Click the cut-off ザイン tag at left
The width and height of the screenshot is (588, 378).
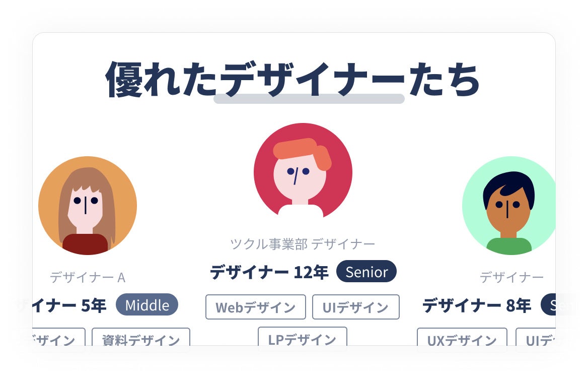pos(57,340)
